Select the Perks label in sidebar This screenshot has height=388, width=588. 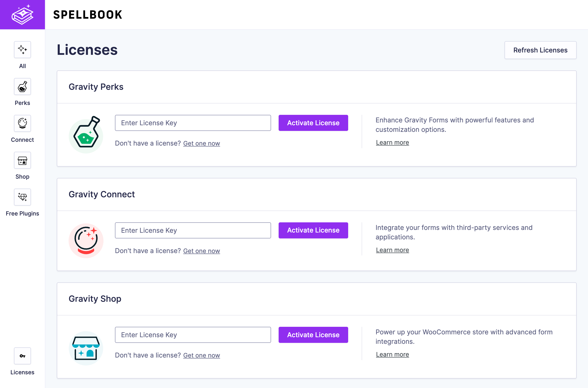(22, 103)
